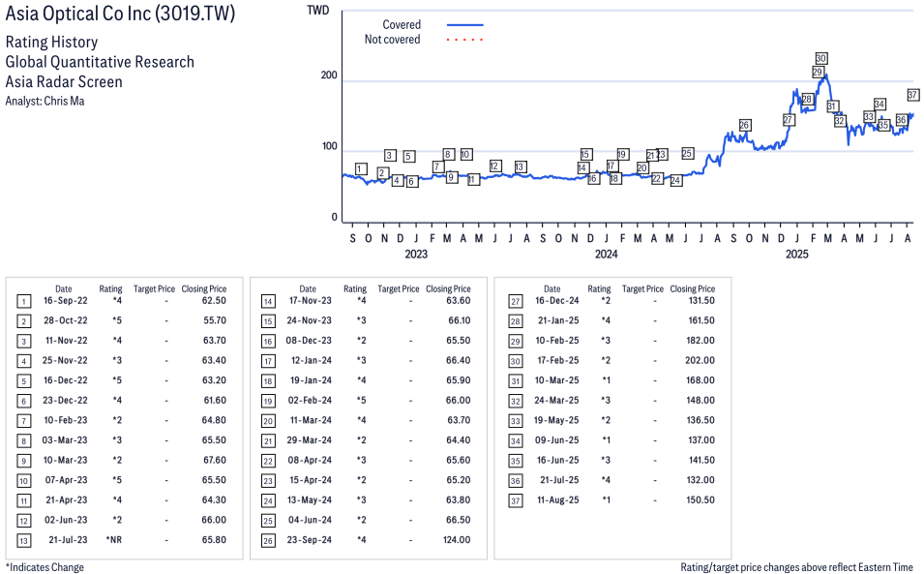Select the date 17-Feb-25 in the table
924x574 pixels.
pos(557,360)
